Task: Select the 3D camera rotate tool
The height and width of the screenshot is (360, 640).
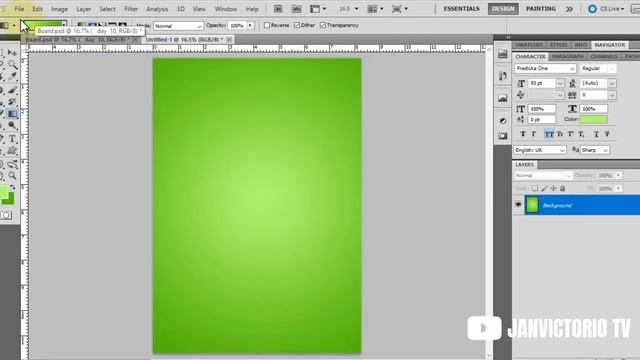Action: tap(12, 164)
